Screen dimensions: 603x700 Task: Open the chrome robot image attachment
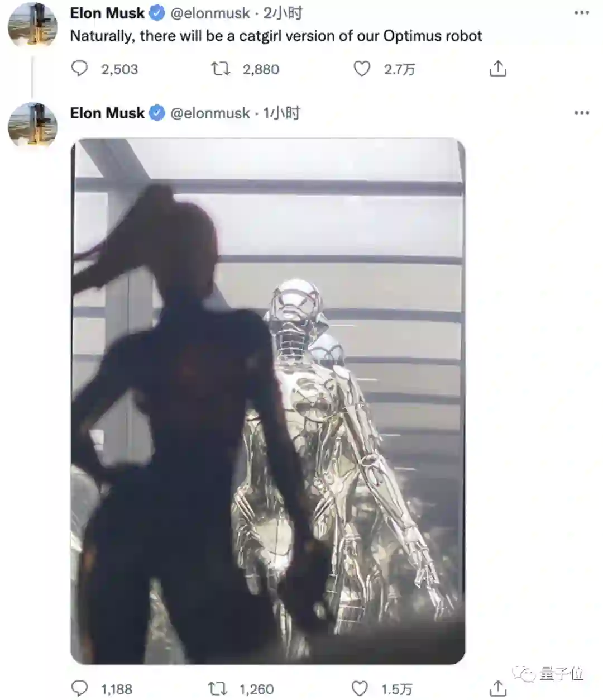coord(268,401)
